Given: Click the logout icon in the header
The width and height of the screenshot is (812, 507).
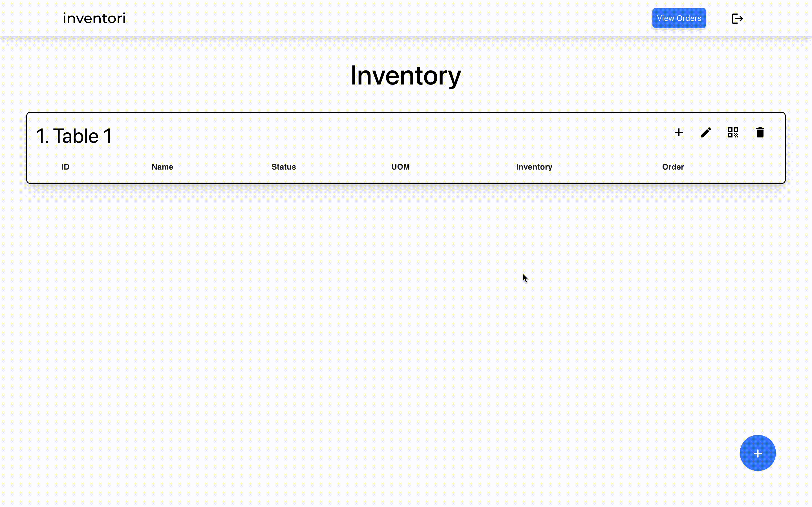Looking at the screenshot, I should pyautogui.click(x=737, y=18).
